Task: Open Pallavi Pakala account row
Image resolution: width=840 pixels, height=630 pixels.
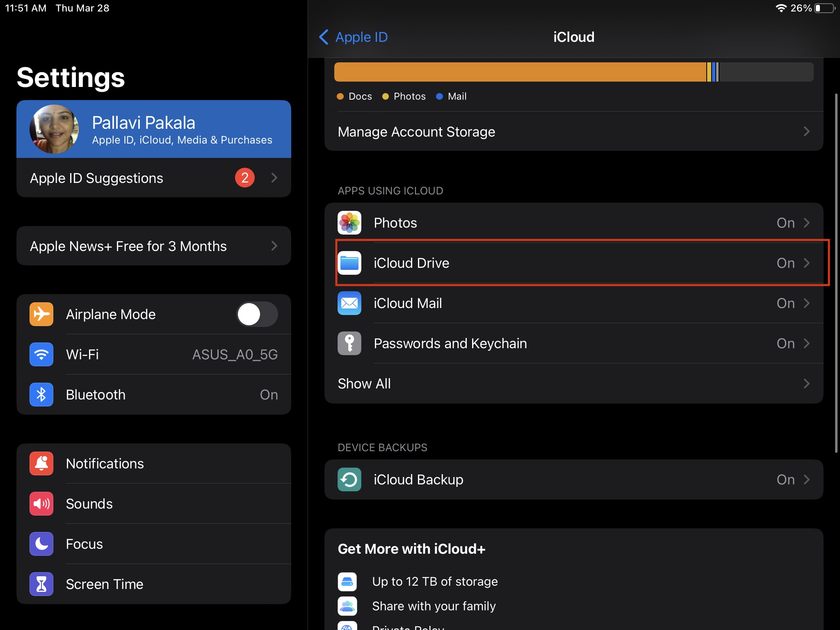Action: pyautogui.click(x=154, y=129)
